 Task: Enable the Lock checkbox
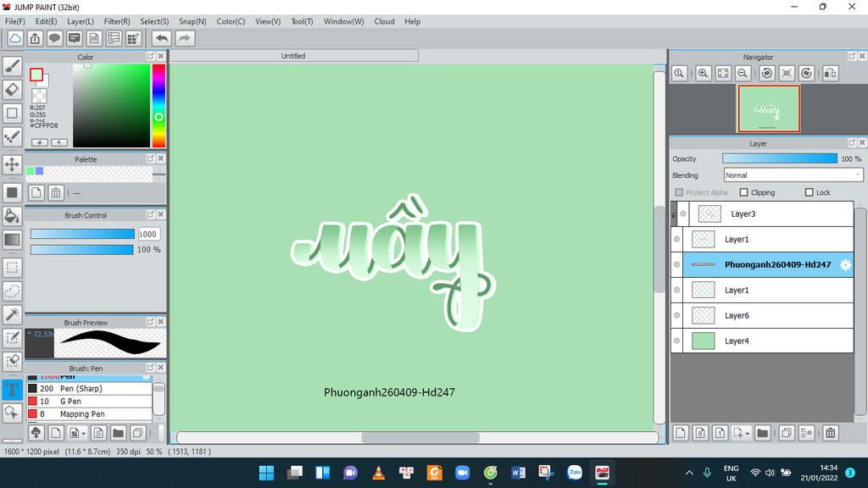tap(810, 192)
